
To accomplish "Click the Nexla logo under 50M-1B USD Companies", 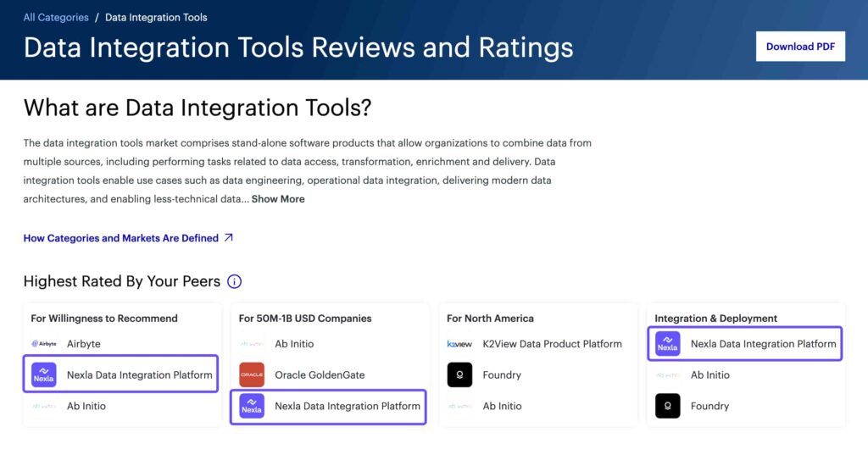I will 252,406.
